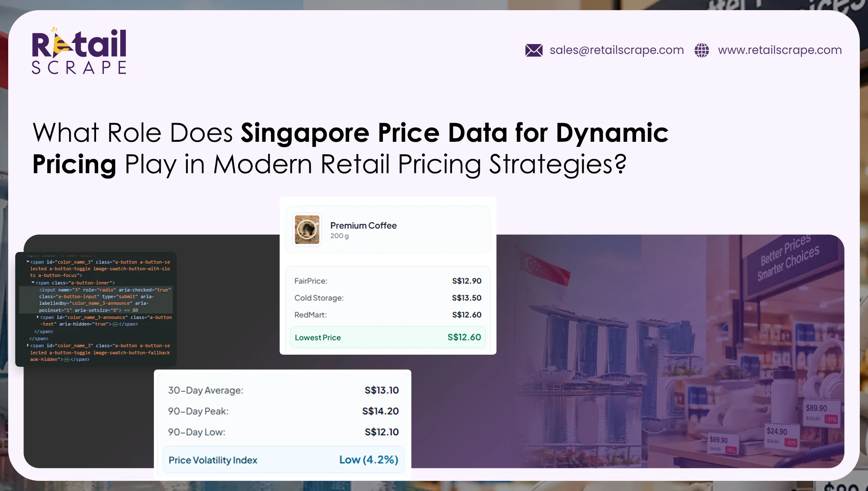
Task: Click the S$12.10 low value
Action: (x=381, y=432)
